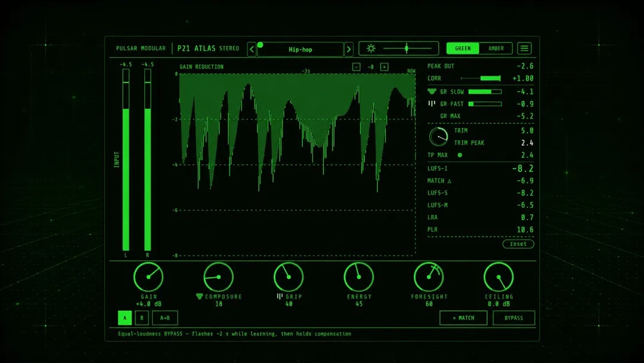Screen dimensions: 644x363
Task: Click the GRIP knob
Action: (x=289, y=277)
